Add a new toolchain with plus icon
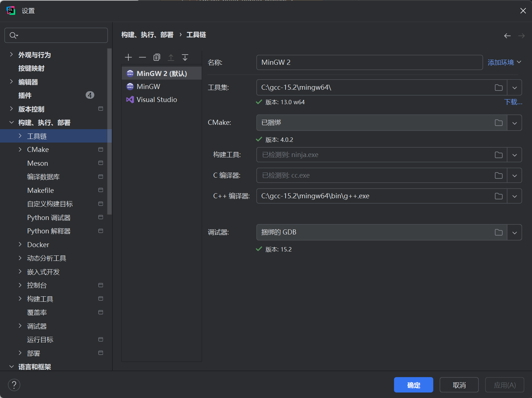532x398 pixels. click(x=128, y=58)
